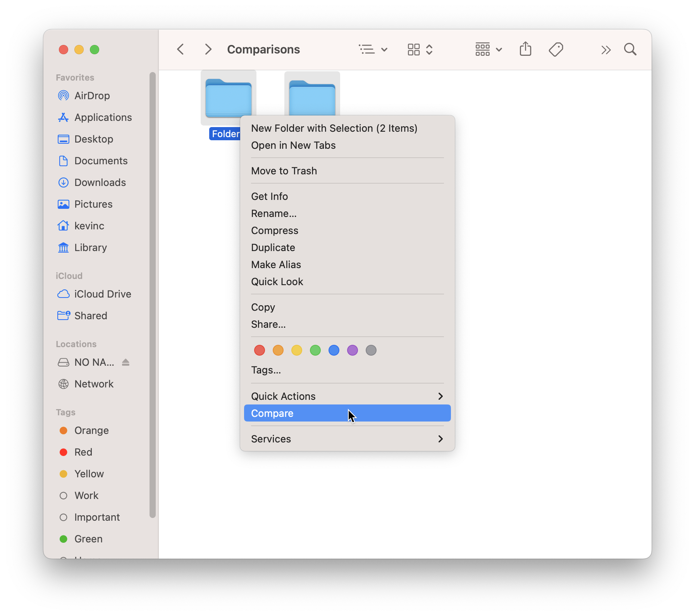Show more toolbar items with double chevron
This screenshot has height=616, width=695.
coord(606,50)
